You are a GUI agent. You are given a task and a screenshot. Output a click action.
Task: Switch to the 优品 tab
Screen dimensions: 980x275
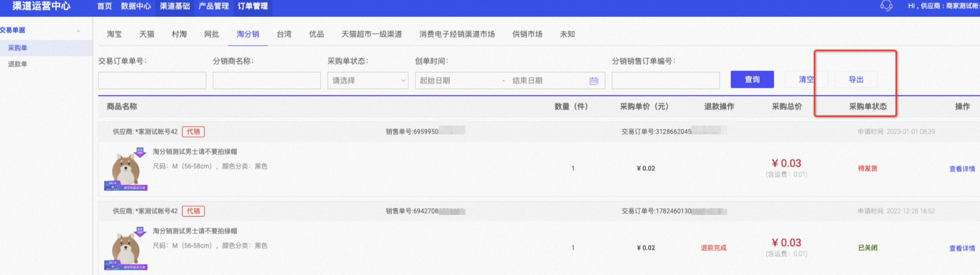point(316,34)
